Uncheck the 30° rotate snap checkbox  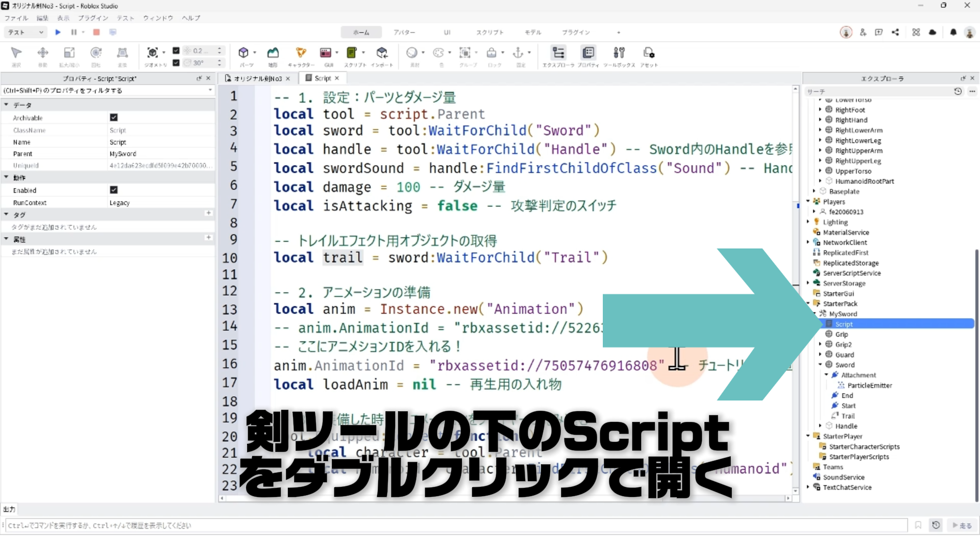176,63
